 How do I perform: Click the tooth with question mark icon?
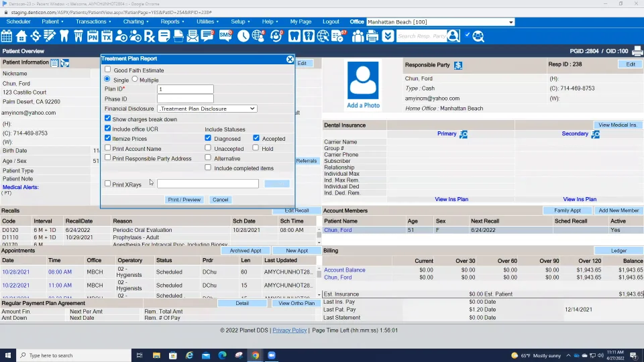click(x=309, y=36)
